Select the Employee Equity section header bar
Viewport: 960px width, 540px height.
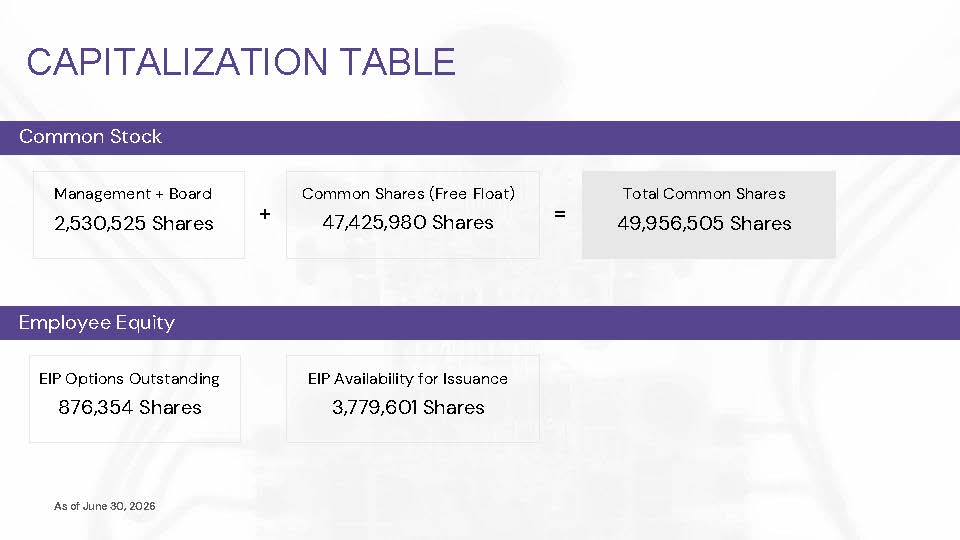480,323
